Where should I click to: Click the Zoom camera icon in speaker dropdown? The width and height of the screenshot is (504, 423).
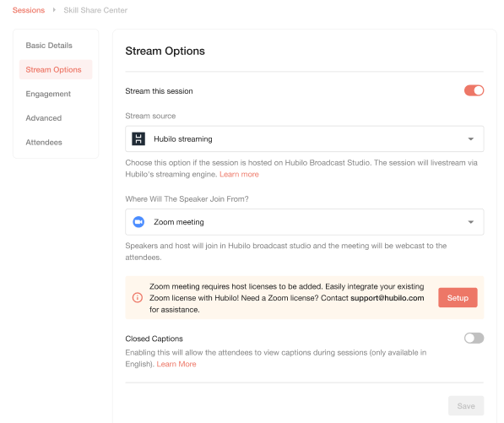(138, 222)
